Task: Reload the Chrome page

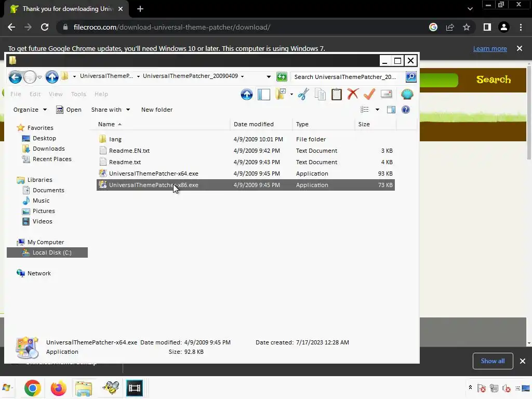Action: click(45, 27)
